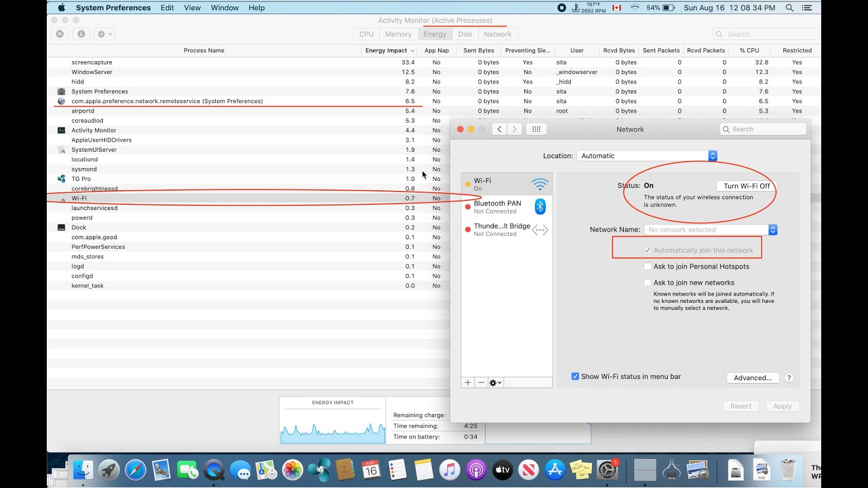The width and height of the screenshot is (868, 488).
Task: Click the Process Name column header
Action: pyautogui.click(x=203, y=51)
